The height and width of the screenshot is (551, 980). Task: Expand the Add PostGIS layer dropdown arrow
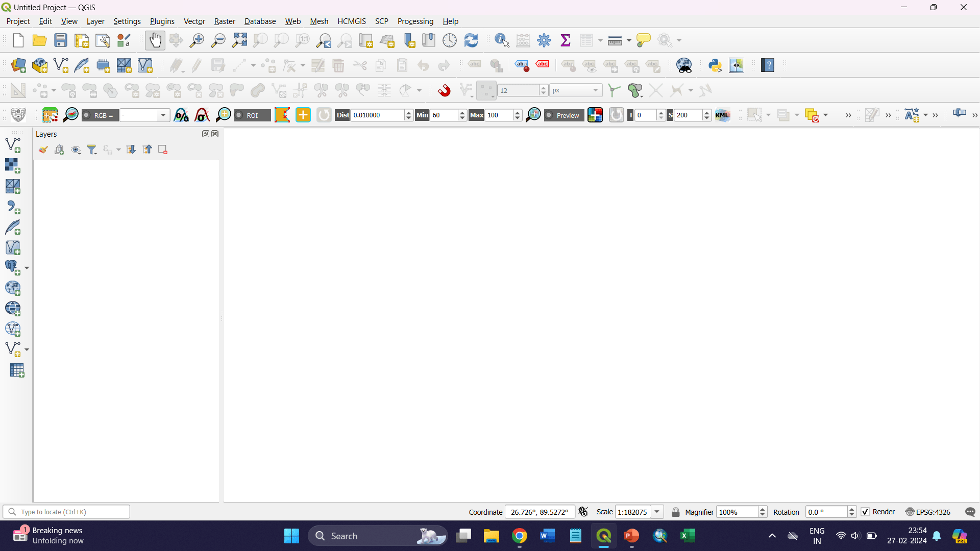click(27, 268)
